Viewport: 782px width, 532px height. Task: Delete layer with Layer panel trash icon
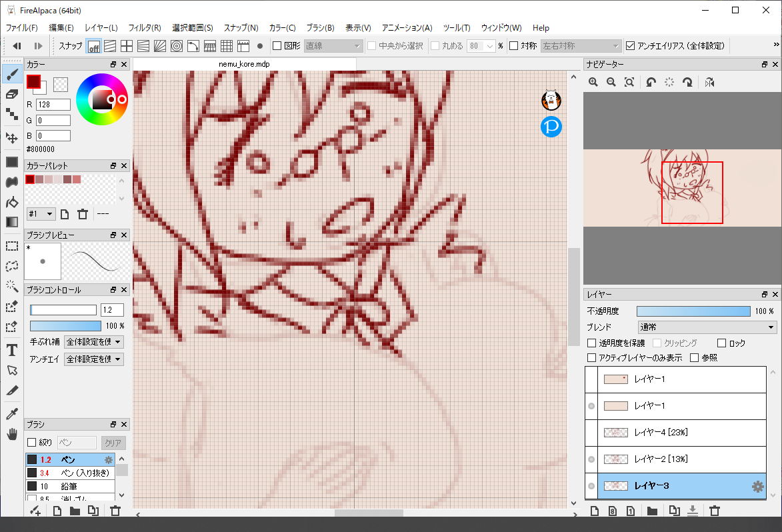pyautogui.click(x=715, y=511)
